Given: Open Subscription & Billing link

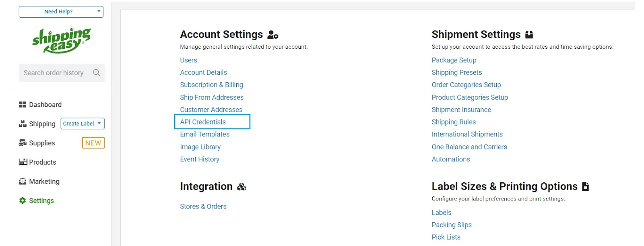Looking at the screenshot, I should [x=211, y=85].
